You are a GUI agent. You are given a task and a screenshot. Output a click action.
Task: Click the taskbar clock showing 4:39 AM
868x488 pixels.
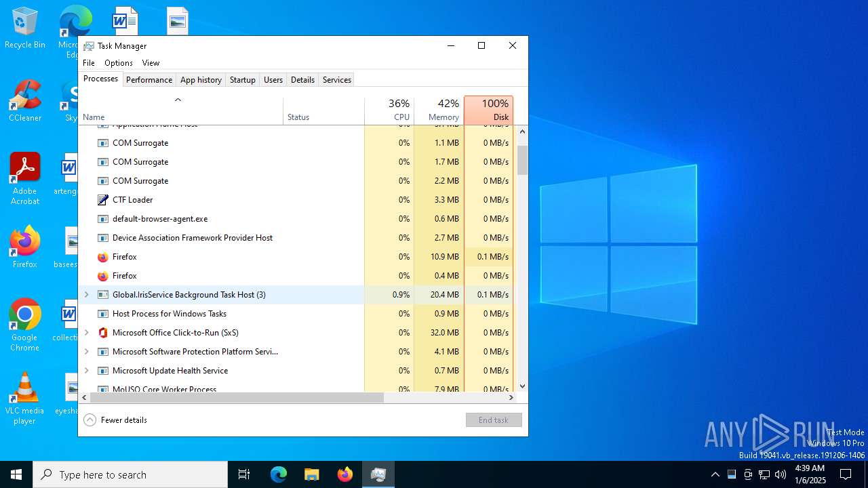tap(810, 474)
